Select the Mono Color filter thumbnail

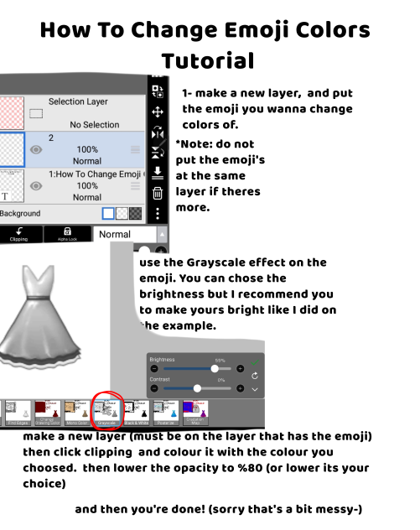coord(77,413)
